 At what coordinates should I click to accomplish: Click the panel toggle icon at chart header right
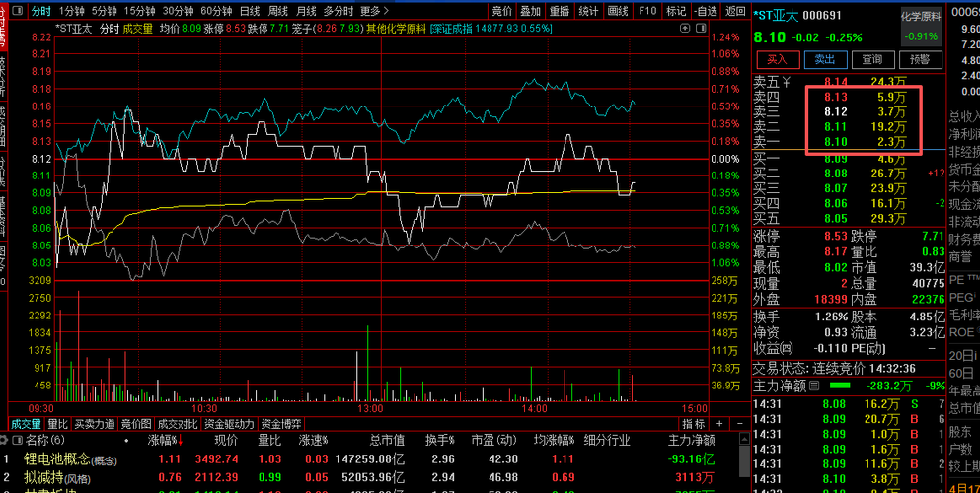pyautogui.click(x=700, y=28)
